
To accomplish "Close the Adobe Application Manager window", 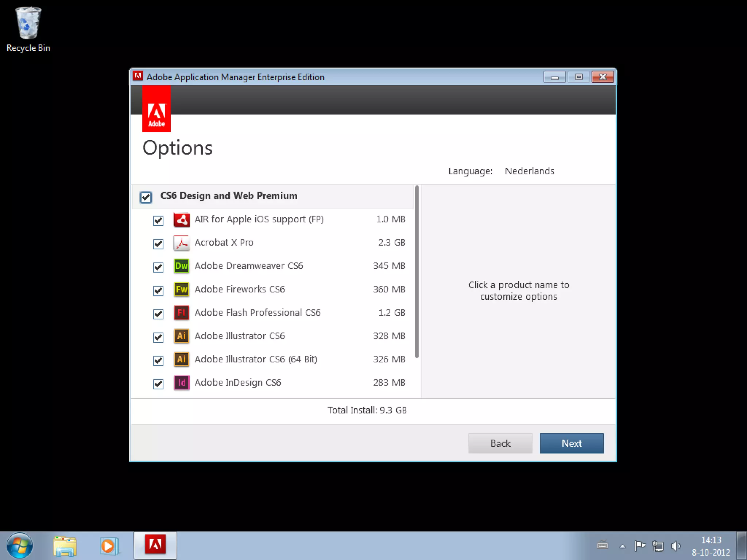I will click(603, 77).
